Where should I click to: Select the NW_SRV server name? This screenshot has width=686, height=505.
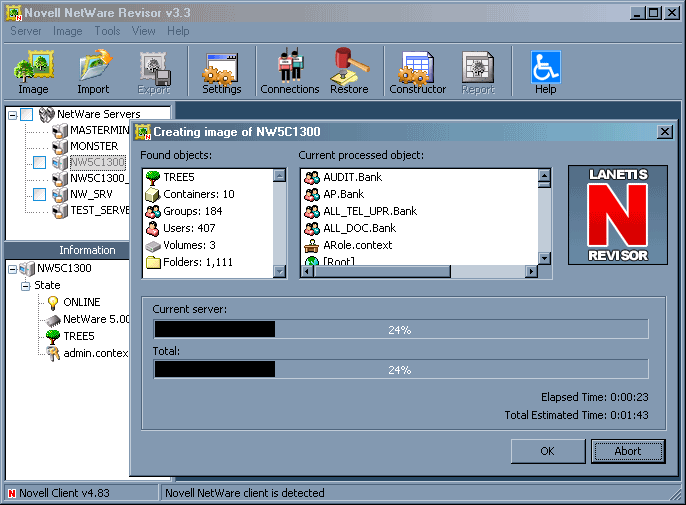pyautogui.click(x=91, y=194)
